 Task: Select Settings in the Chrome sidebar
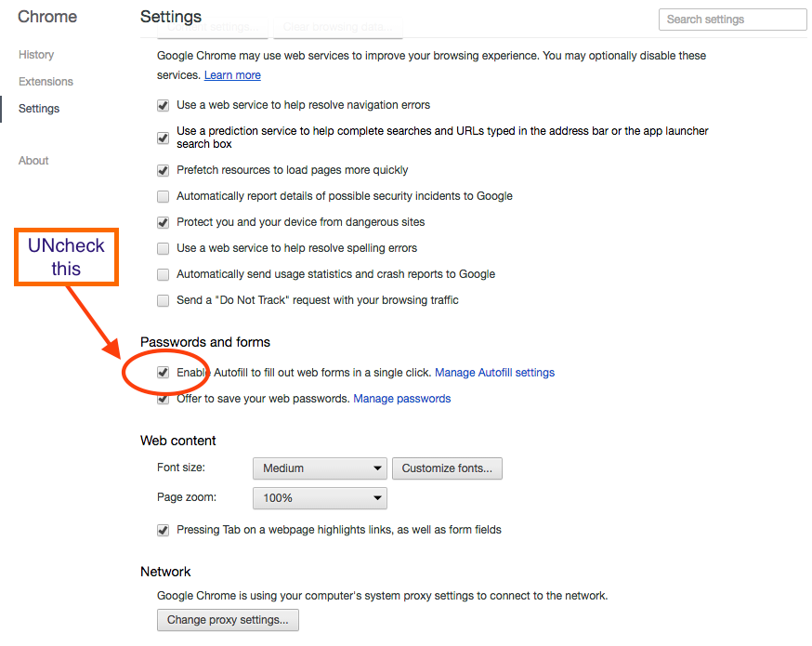pos(39,108)
